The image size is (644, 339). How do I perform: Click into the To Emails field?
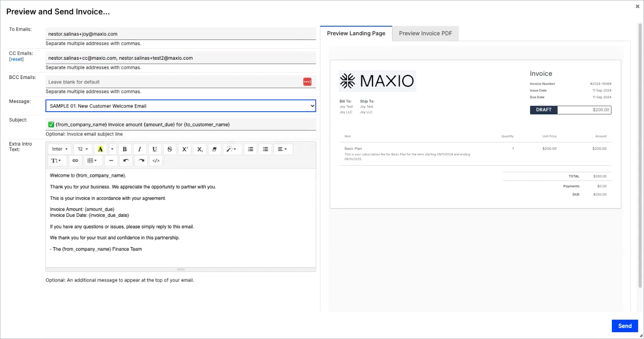(181, 34)
